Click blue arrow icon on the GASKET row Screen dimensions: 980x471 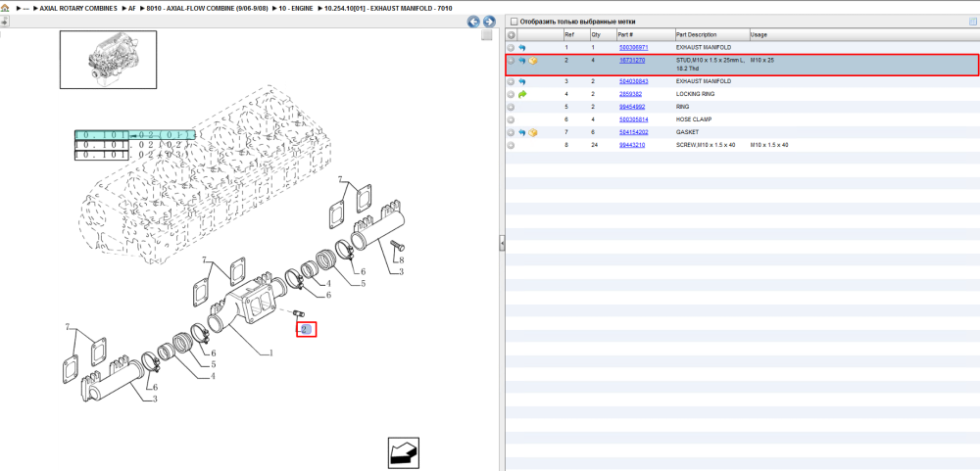[522, 132]
